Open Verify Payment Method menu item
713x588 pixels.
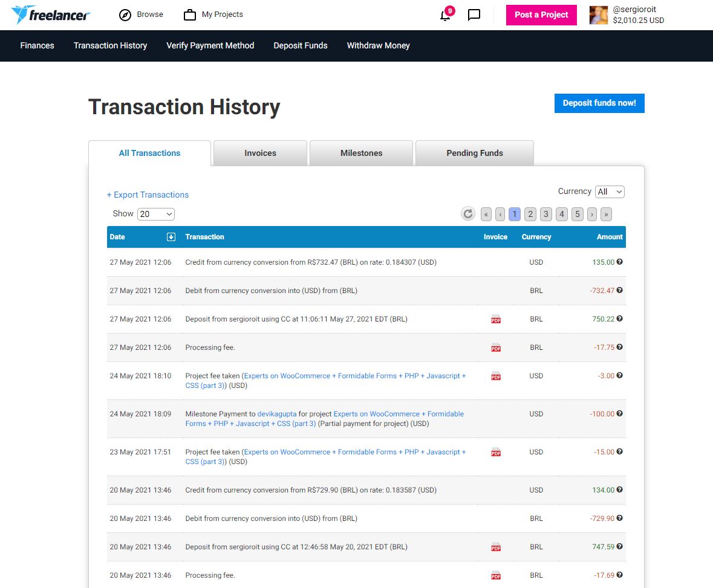pos(210,45)
